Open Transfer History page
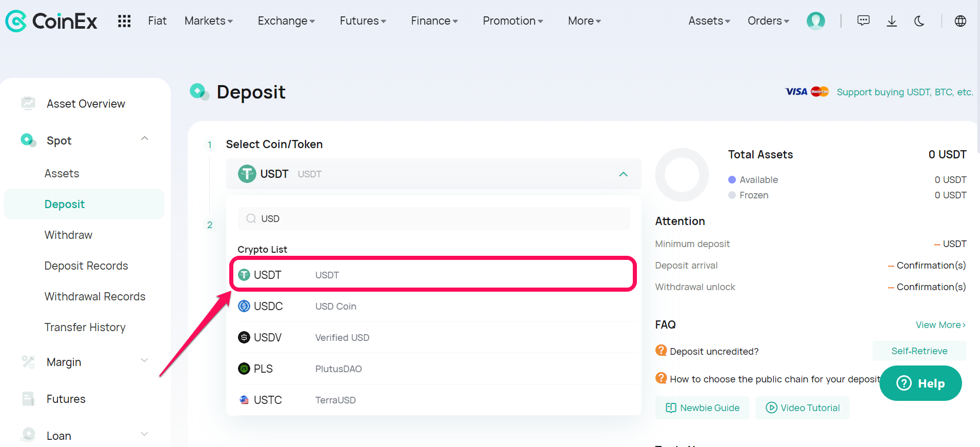This screenshot has height=447, width=980. tap(85, 327)
